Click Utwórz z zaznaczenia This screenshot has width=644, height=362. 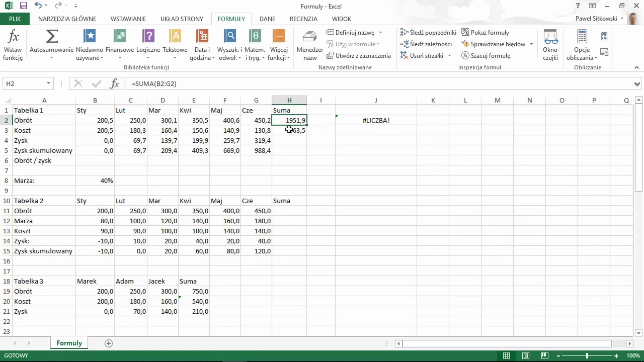(359, 56)
